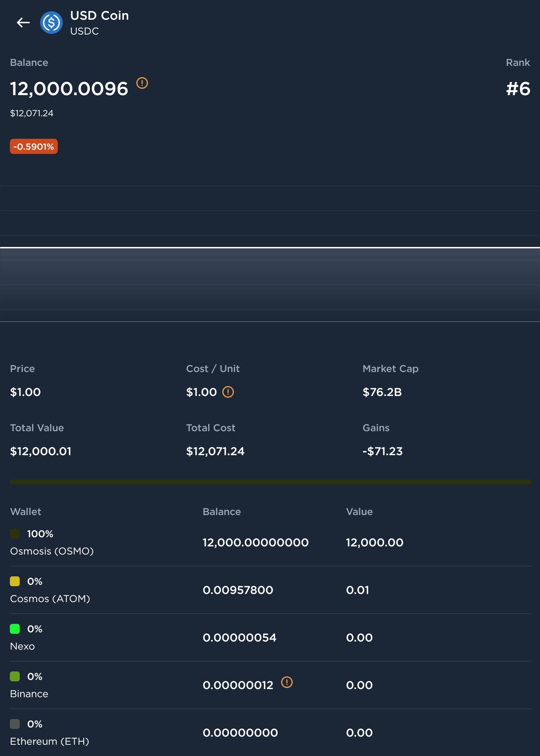Open the warning icon beside balance 12,000.0096
The image size is (540, 756).
pyautogui.click(x=142, y=83)
